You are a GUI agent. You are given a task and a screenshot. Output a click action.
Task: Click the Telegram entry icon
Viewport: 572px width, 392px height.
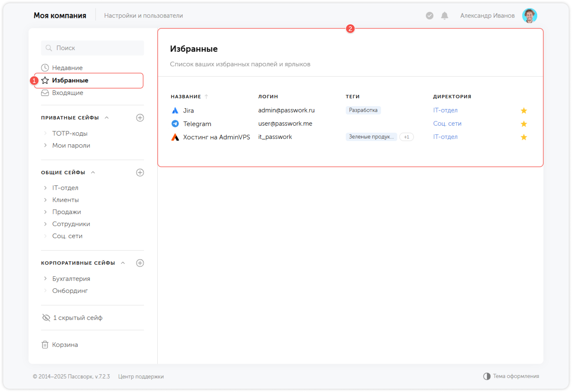(175, 124)
